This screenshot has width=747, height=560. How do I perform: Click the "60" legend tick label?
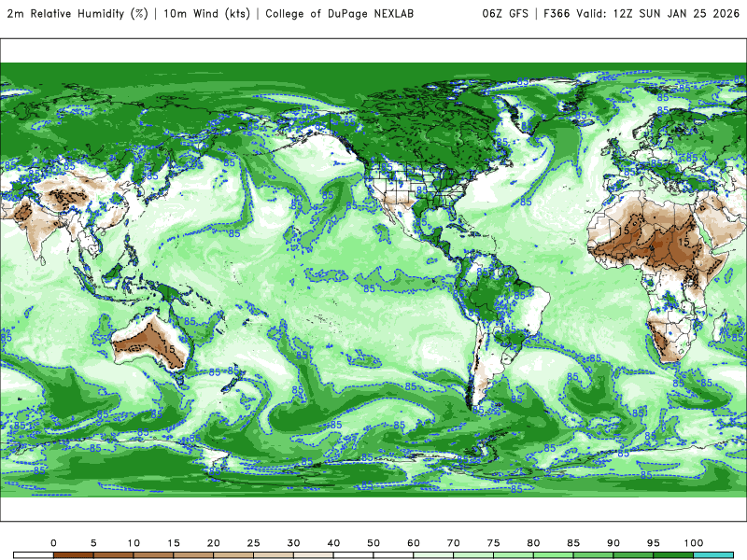[x=414, y=543]
